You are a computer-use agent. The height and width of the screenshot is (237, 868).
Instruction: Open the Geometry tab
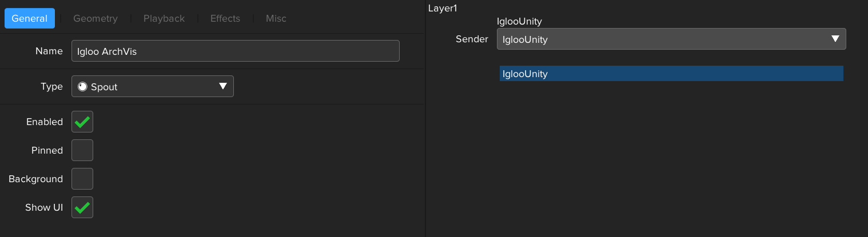[95, 18]
